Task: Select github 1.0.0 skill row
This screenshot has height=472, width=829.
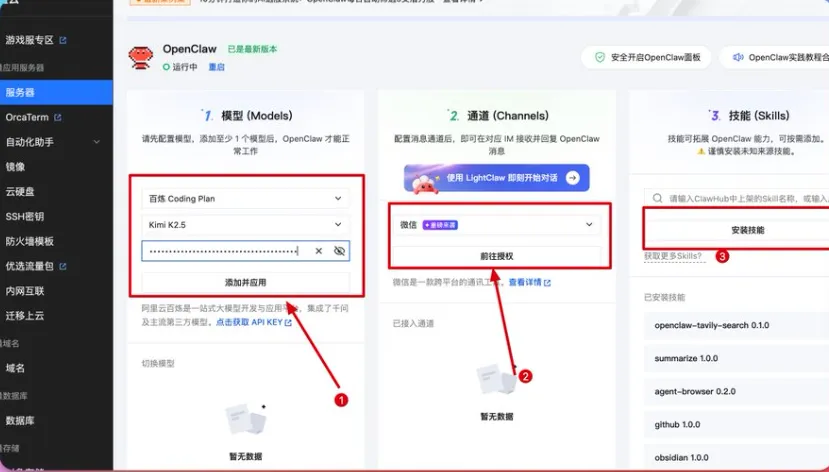Action: click(736, 424)
